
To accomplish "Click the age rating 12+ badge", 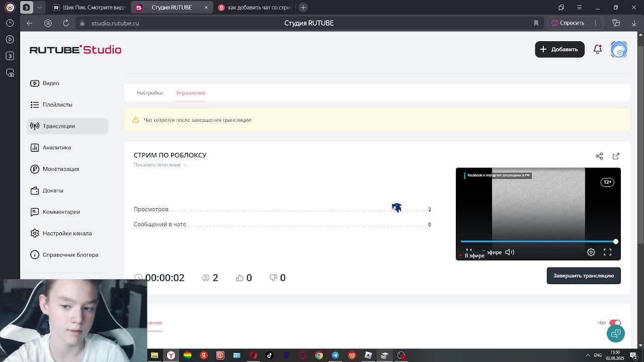I will click(x=607, y=182).
